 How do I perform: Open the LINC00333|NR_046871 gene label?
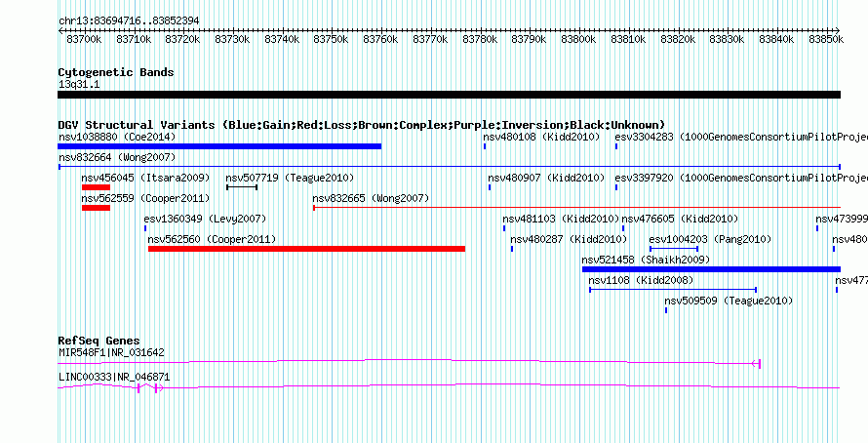pos(114,377)
